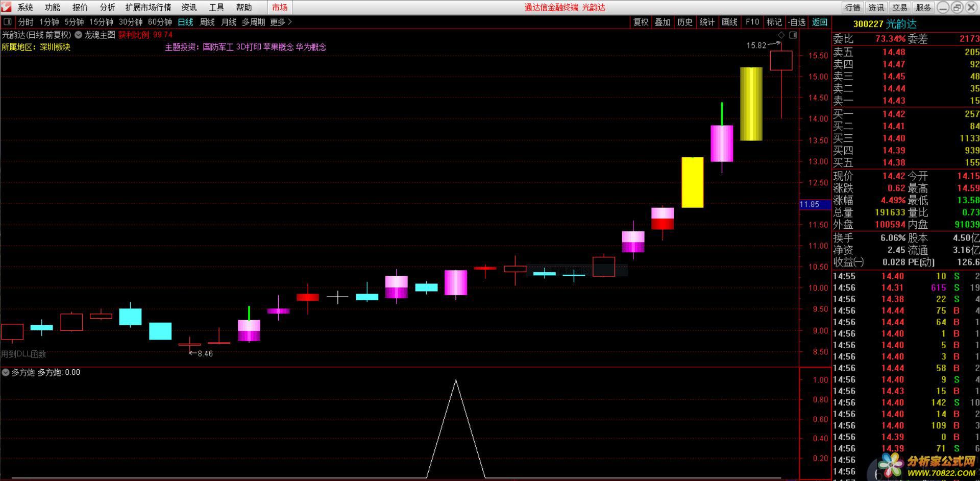The width and height of the screenshot is (980, 481).
Task: Click -自选 to remove from watchlist
Action: pyautogui.click(x=797, y=22)
